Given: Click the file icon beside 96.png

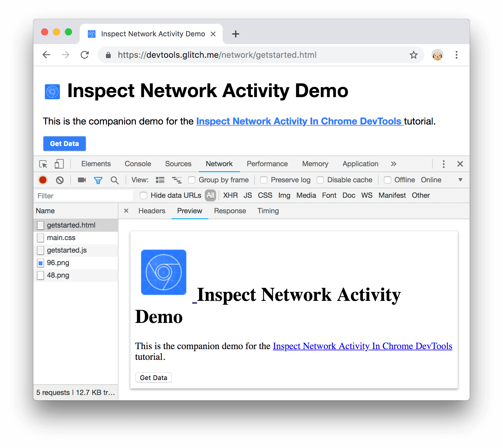Looking at the screenshot, I should [40, 263].
